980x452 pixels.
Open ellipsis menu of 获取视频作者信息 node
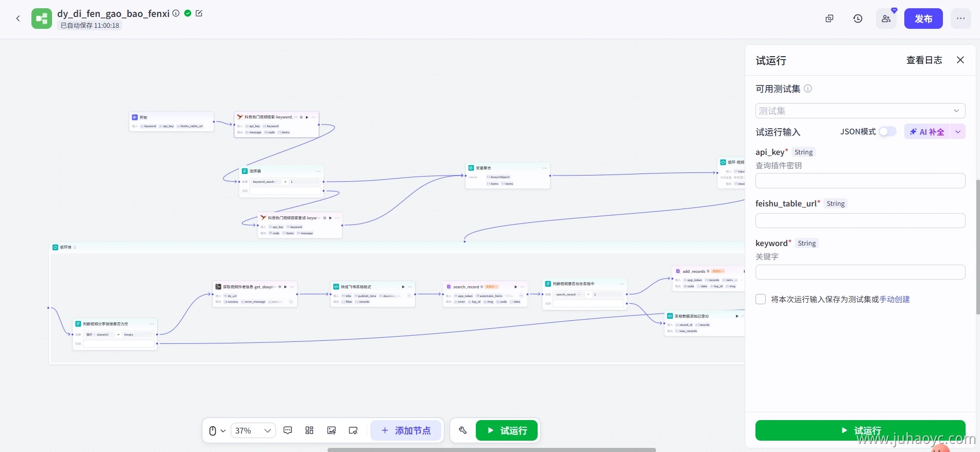point(292,287)
